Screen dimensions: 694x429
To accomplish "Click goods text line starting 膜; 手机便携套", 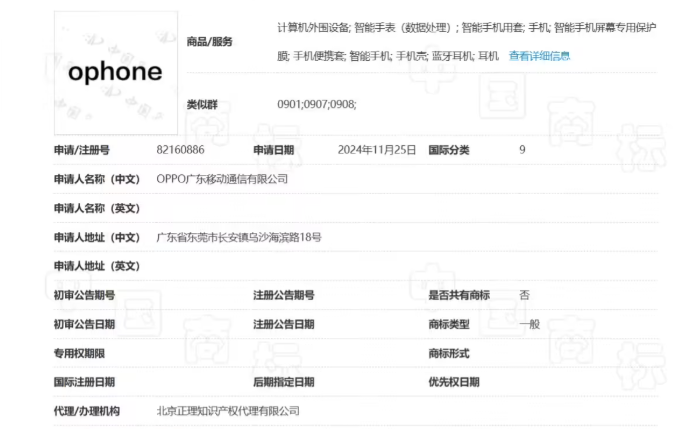I will pyautogui.click(x=388, y=56).
